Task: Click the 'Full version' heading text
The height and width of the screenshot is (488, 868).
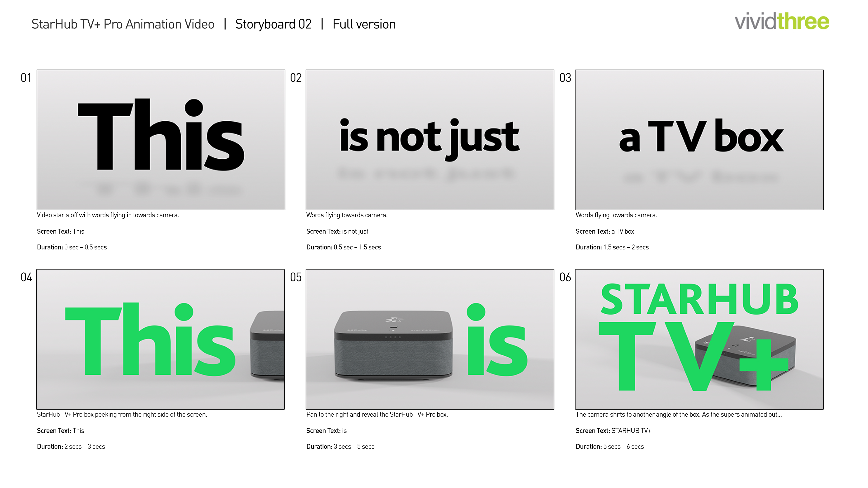Action: click(x=364, y=24)
